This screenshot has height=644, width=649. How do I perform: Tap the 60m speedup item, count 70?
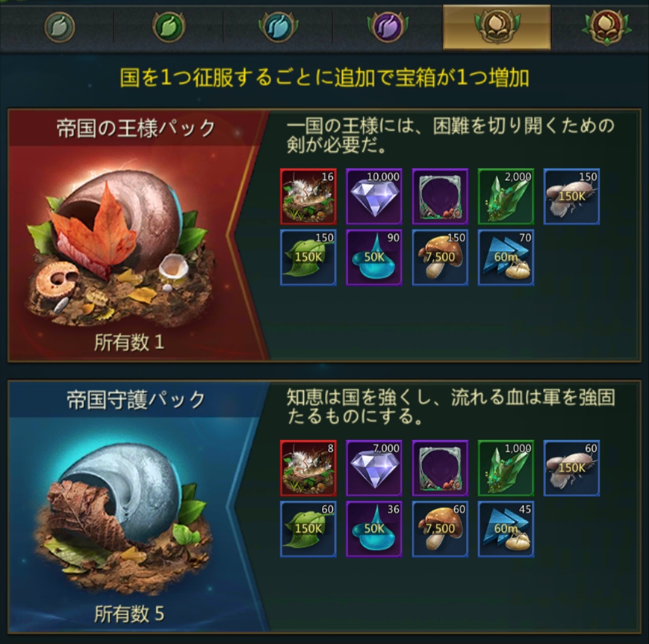[x=506, y=257]
